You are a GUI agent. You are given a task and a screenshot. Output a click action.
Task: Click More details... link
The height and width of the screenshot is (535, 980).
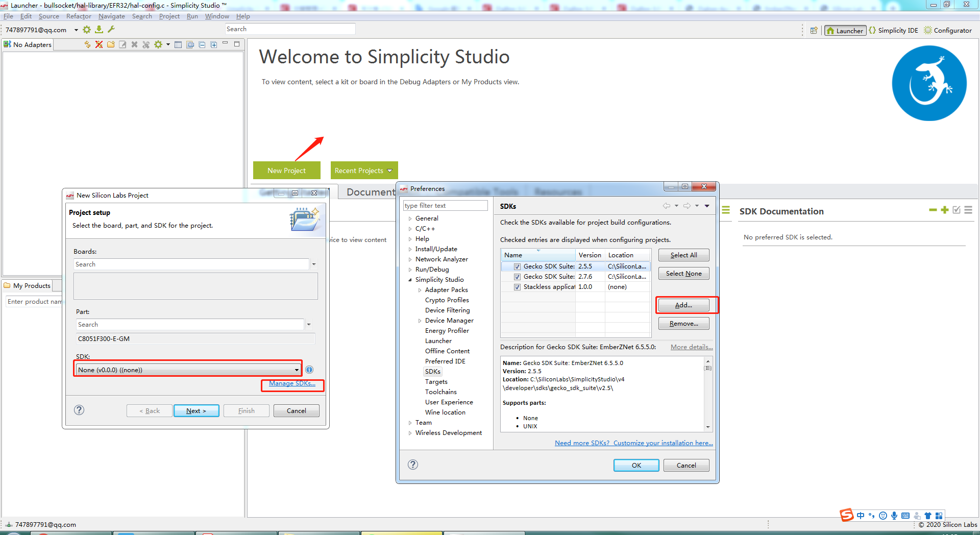point(692,347)
